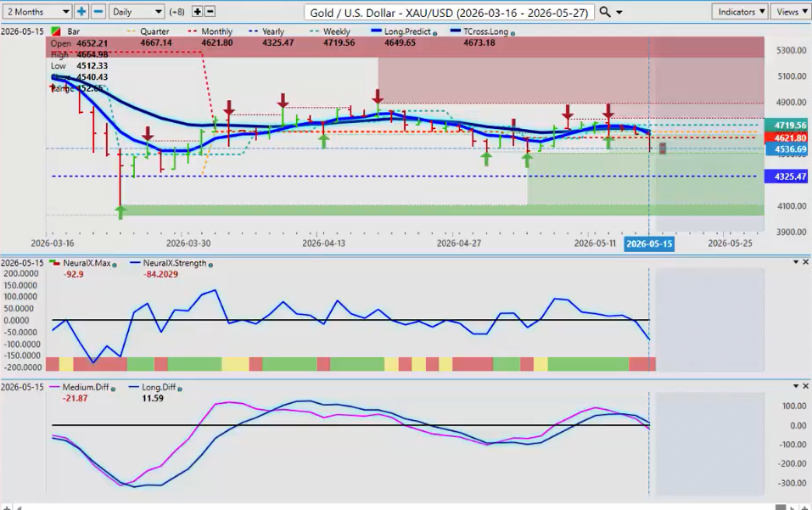Click the TCross.Long value 4673.18
812x510 pixels.
click(479, 42)
